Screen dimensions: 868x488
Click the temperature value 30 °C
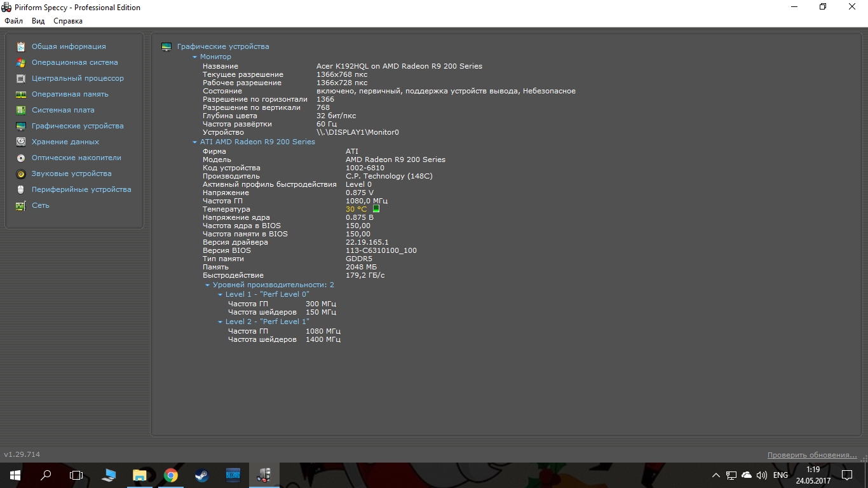coord(356,209)
